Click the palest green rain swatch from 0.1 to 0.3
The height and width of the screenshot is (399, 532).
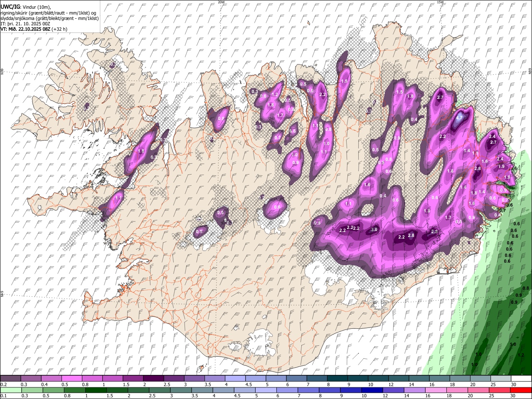coord(11,390)
